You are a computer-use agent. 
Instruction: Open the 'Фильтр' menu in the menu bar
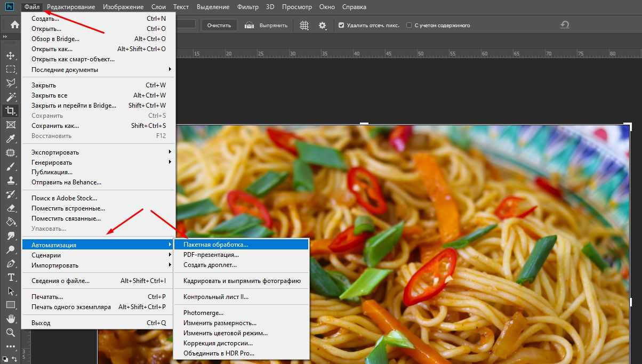tap(247, 7)
